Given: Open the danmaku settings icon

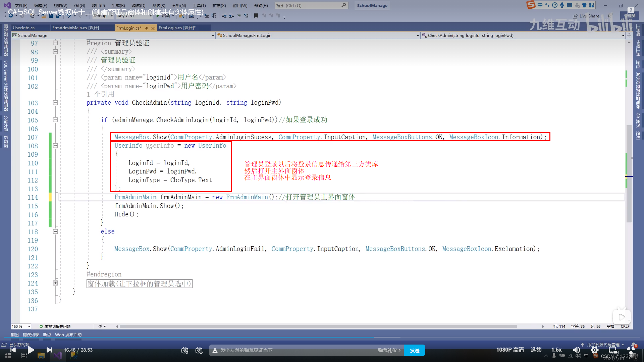Looking at the screenshot, I should 199,350.
